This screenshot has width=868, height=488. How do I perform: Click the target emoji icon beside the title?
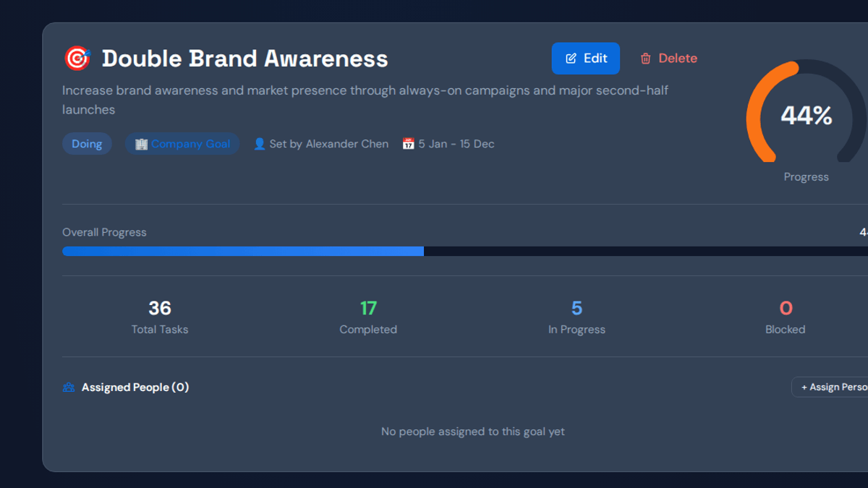coord(77,59)
